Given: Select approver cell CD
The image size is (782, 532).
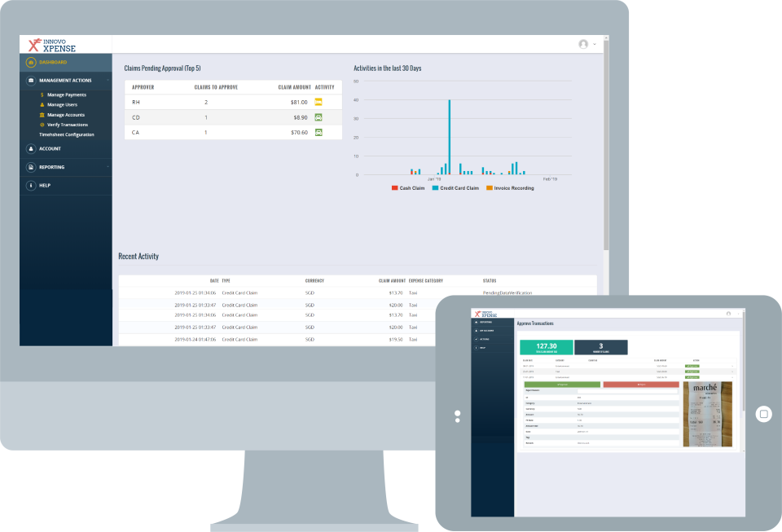Looking at the screenshot, I should click(136, 117).
